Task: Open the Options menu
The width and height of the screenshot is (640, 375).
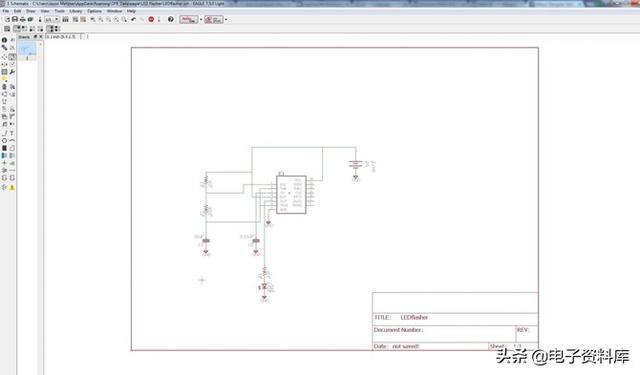Action: coord(94,11)
